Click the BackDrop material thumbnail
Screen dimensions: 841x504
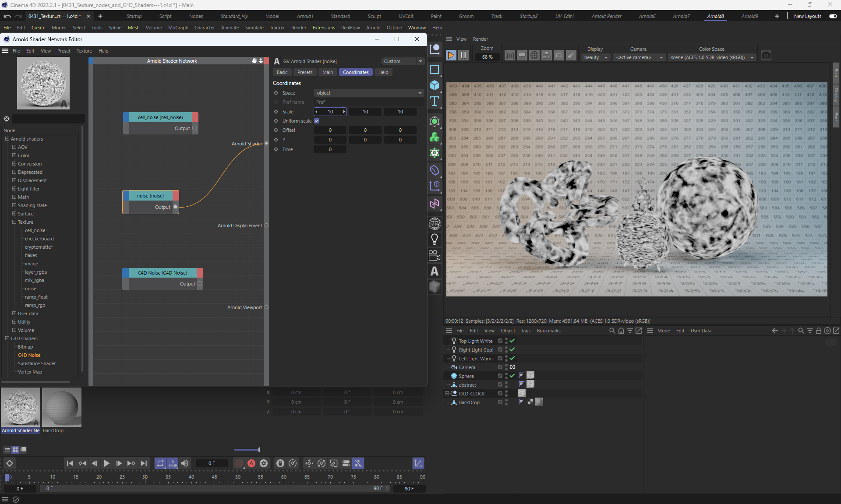click(62, 407)
